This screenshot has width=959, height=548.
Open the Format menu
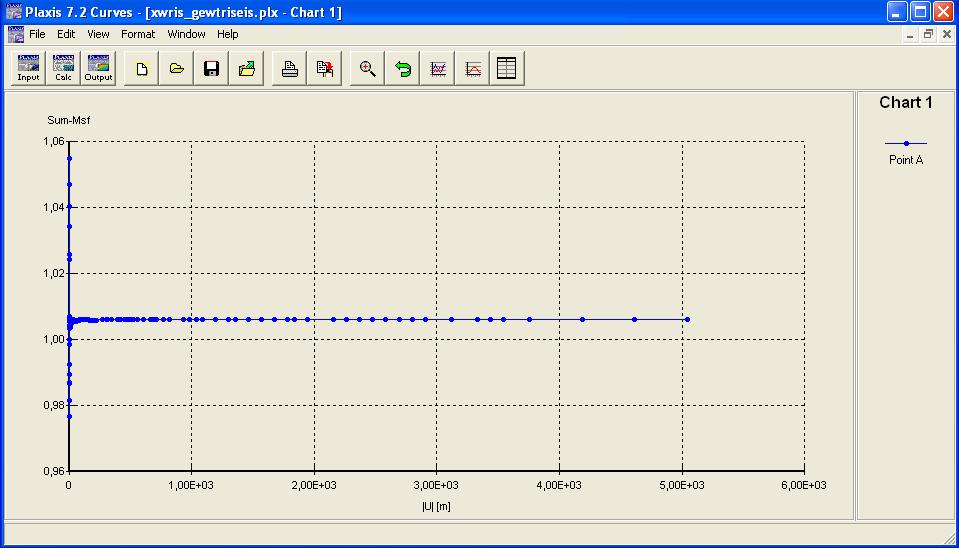pyautogui.click(x=138, y=34)
